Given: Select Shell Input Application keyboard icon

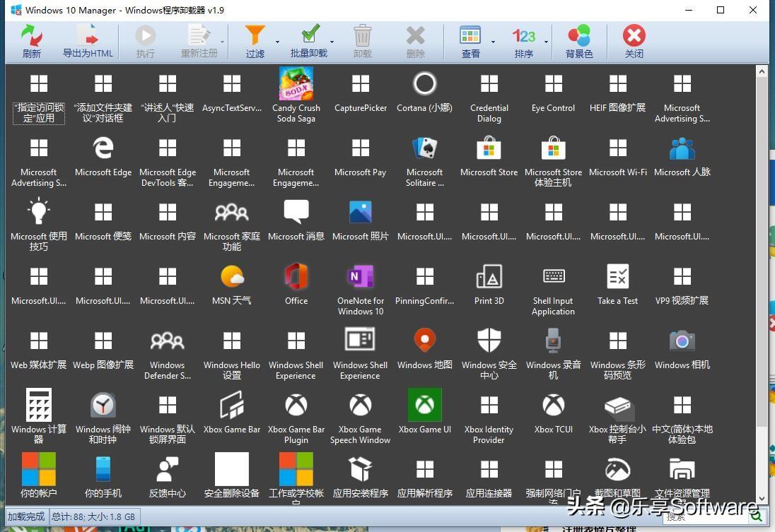Looking at the screenshot, I should 554,276.
